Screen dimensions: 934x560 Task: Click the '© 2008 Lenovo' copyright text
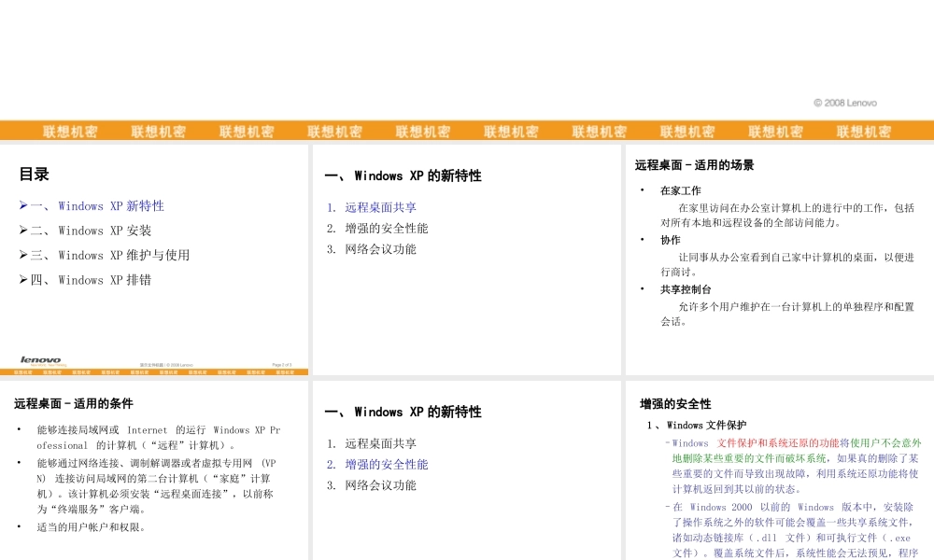[x=845, y=103]
